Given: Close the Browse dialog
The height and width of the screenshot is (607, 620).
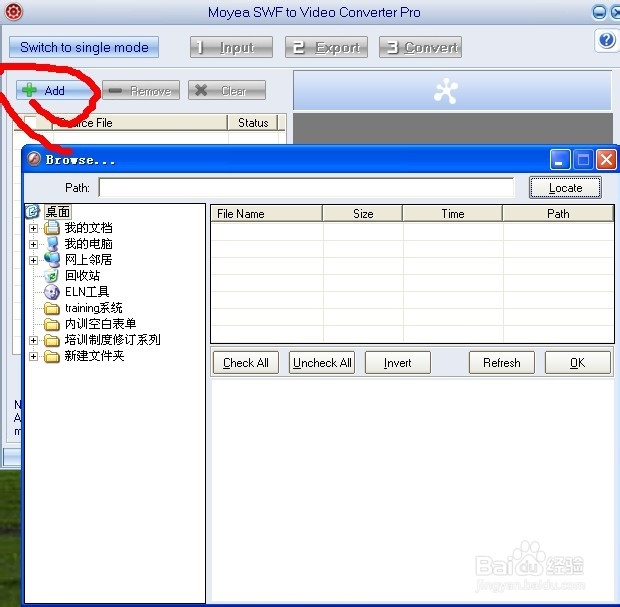Looking at the screenshot, I should 606,159.
